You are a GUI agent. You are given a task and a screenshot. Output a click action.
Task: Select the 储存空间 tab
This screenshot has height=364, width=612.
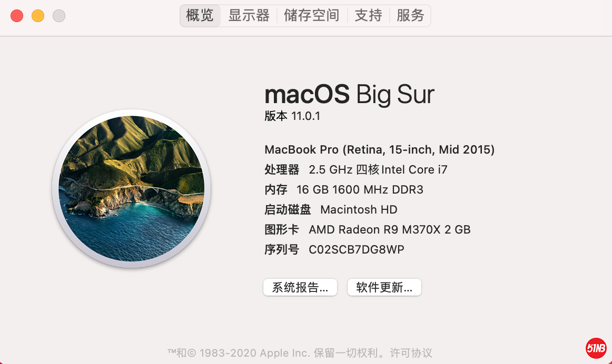pos(312,16)
